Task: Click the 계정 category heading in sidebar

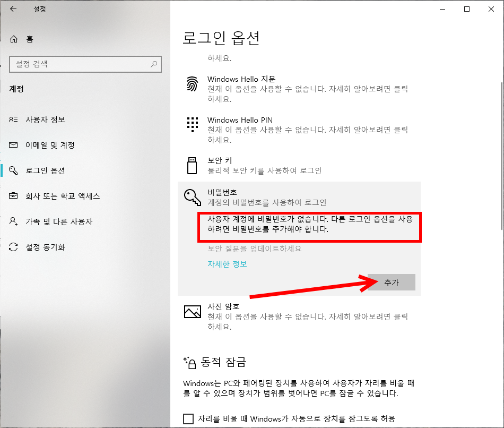Action: [16, 89]
